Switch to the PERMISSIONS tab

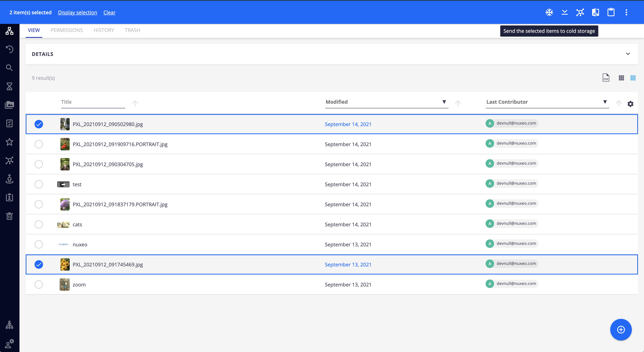click(67, 30)
